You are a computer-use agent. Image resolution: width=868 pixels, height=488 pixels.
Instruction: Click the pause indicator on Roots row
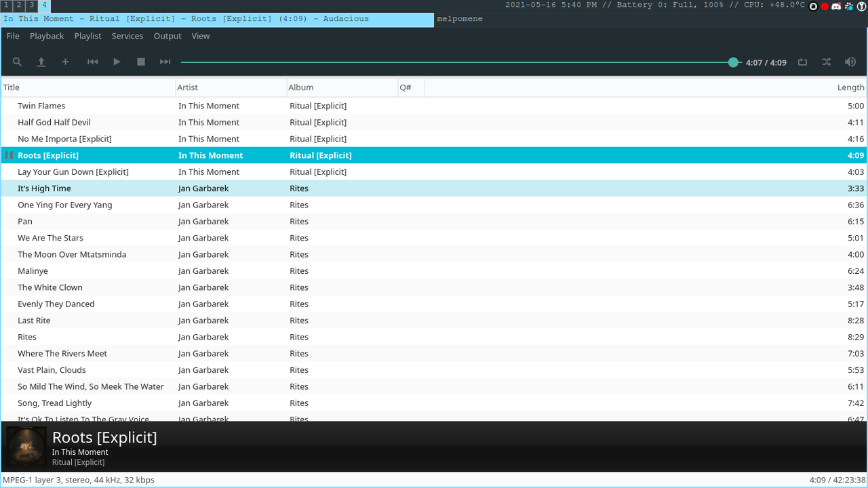point(9,155)
